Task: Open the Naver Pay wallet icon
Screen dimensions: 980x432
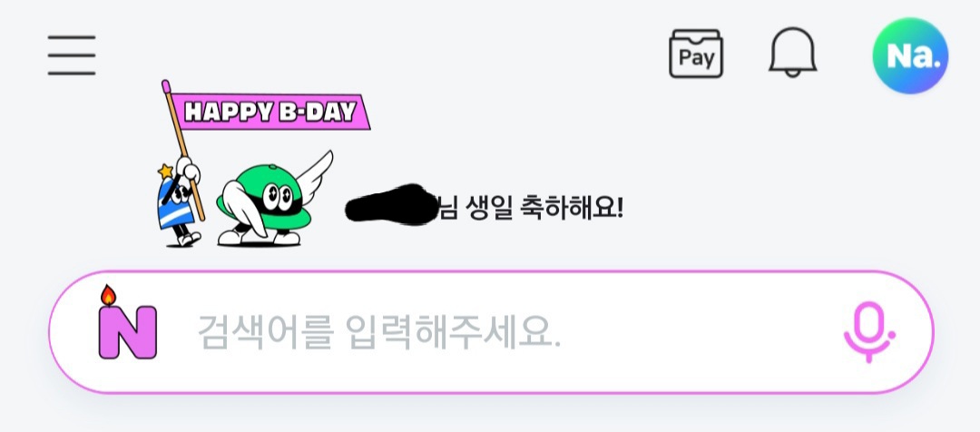Action: pyautogui.click(x=696, y=54)
